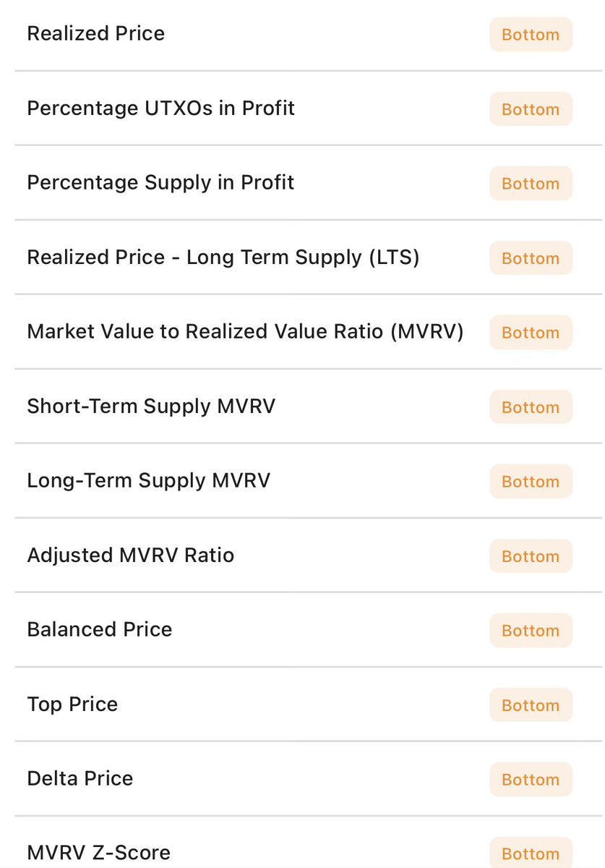Click the Bottom badge next to Realized Price
This screenshot has width=605, height=868.
coord(531,35)
